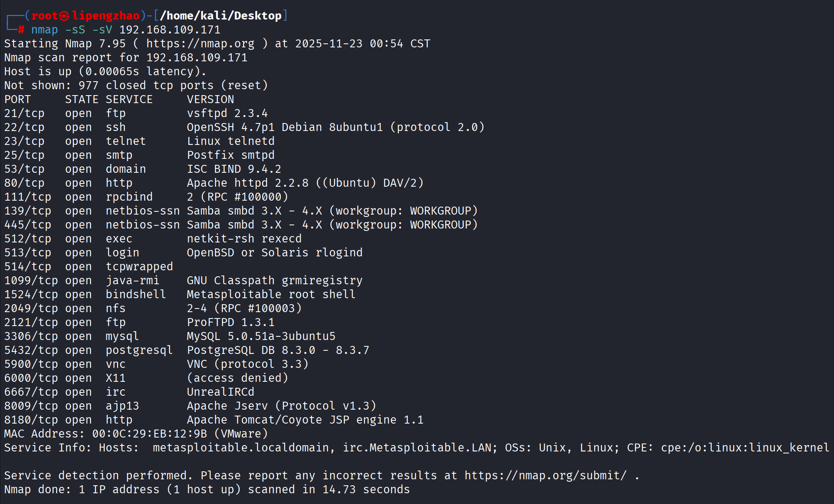834x504 pixels.
Task: Click the MySQL 5.0.51a-3ubuntu5 version text
Action: click(261, 336)
